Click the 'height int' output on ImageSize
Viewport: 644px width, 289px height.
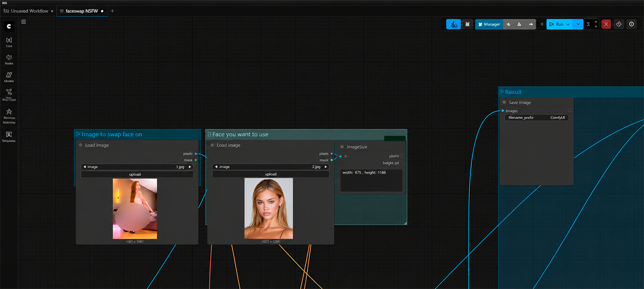pos(401,163)
